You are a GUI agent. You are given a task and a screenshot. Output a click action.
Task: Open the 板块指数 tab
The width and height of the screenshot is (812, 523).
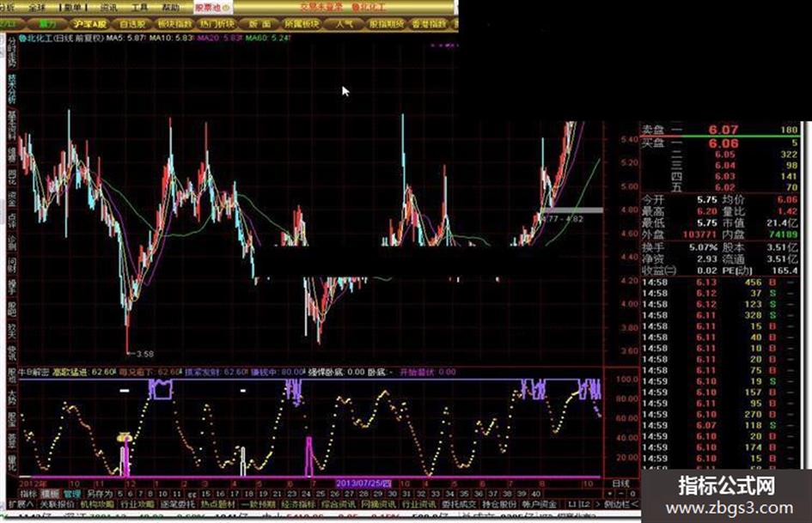(174, 24)
